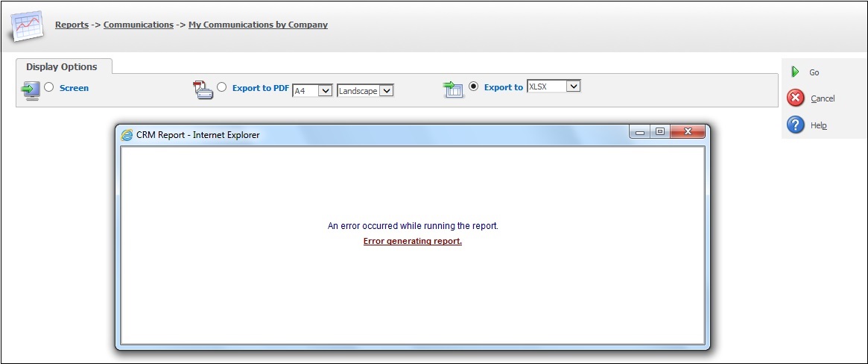Click the CRM Report window title bar text
Image resolution: width=868 pixels, height=364 pixels.
(197, 134)
